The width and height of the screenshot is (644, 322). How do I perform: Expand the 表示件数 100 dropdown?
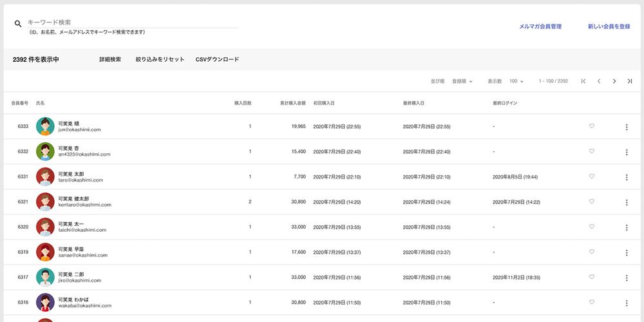click(516, 82)
